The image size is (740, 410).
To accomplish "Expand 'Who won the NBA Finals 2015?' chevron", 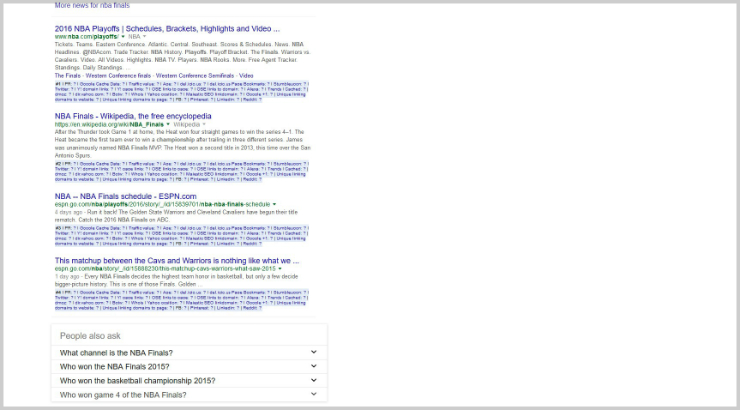I will point(313,366).
